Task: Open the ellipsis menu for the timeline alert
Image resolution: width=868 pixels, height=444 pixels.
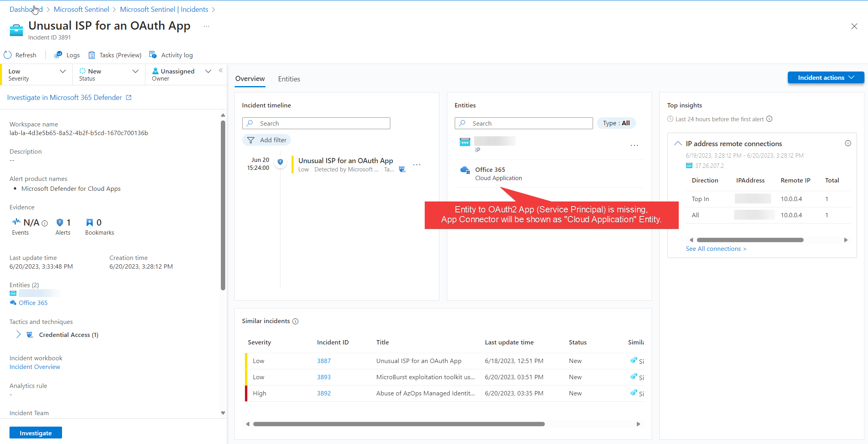Action: (417, 165)
